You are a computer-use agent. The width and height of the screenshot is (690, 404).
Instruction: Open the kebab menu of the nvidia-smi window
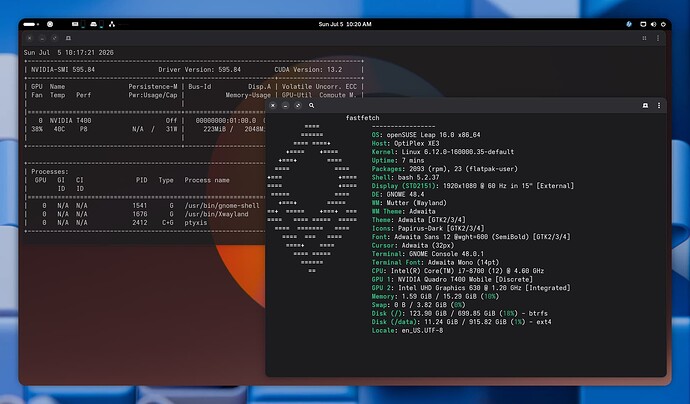point(658,38)
